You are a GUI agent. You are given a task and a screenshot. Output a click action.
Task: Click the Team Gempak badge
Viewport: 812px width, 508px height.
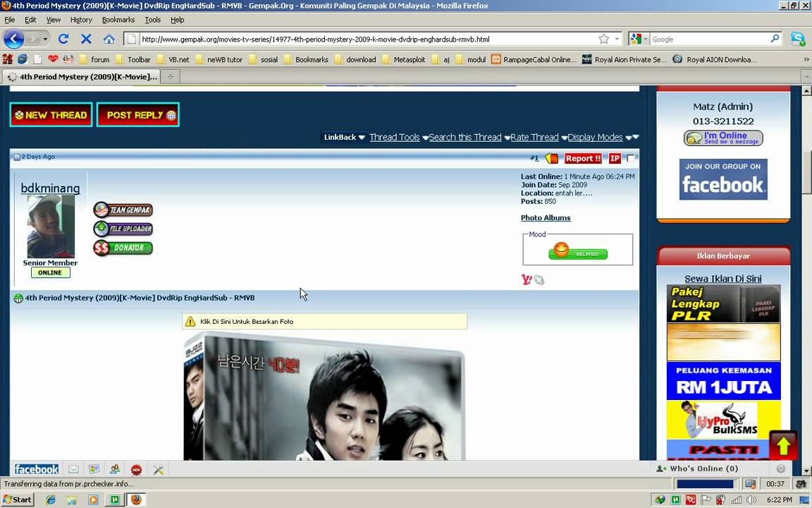123,210
